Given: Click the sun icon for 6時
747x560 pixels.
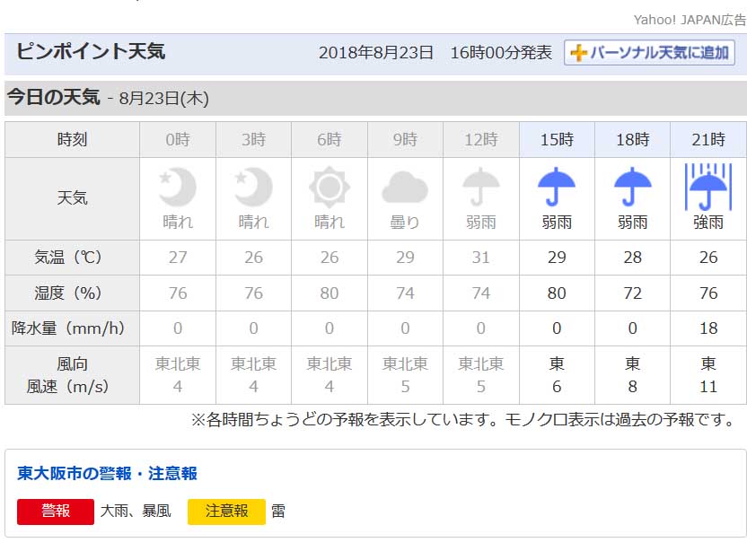Looking at the screenshot, I should (x=330, y=187).
